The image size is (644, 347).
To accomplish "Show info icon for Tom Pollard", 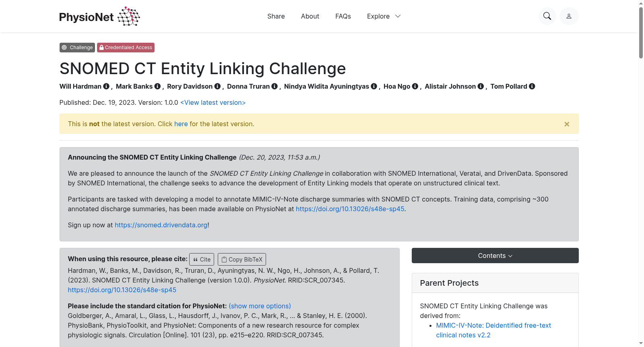I will [x=532, y=86].
